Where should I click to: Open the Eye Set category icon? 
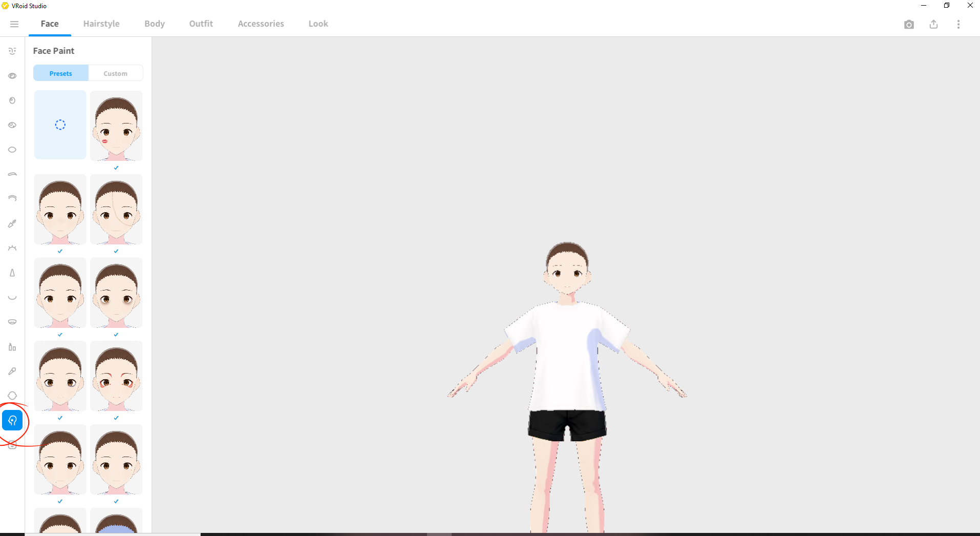coord(12,76)
